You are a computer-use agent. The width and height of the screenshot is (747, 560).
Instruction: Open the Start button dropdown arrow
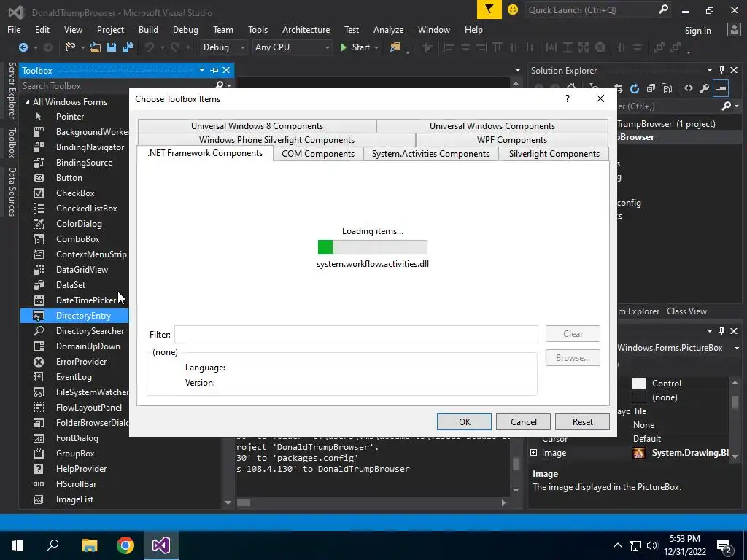376,47
